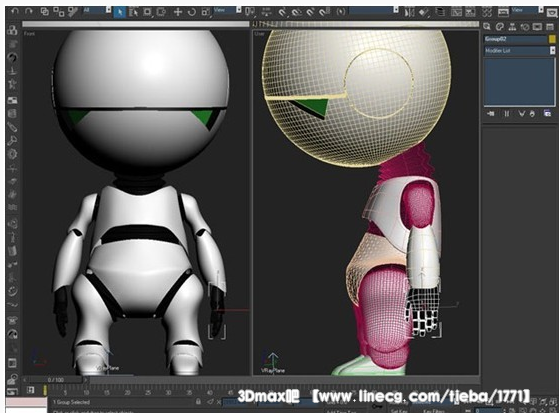Choose the Select Object arrow tool
559x413 pixels.
point(120,12)
